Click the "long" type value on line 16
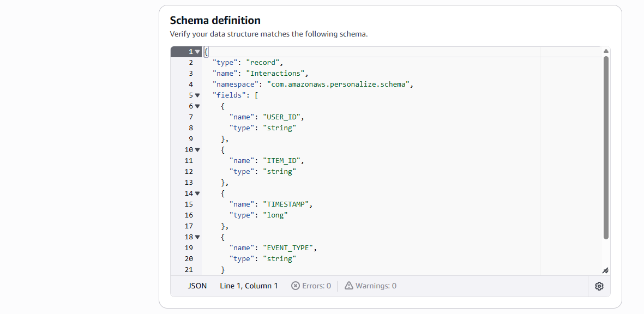Image resolution: width=644 pixels, height=314 pixels. click(275, 215)
